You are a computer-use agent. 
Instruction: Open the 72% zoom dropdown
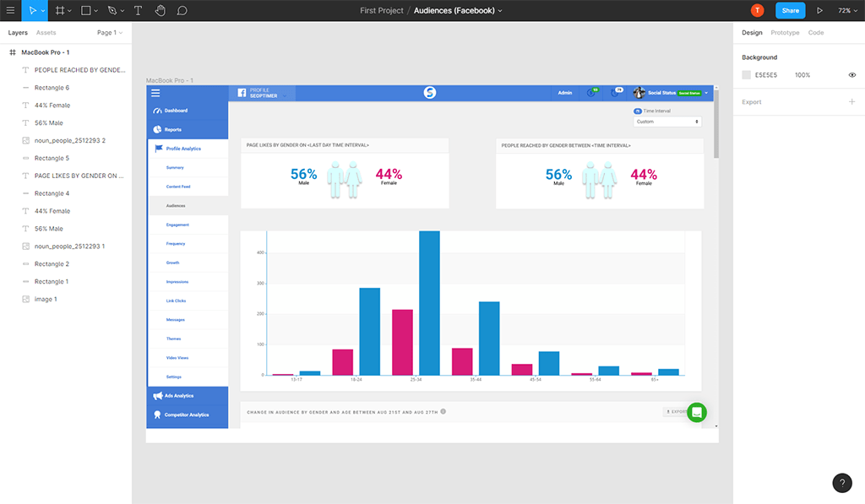pos(847,10)
